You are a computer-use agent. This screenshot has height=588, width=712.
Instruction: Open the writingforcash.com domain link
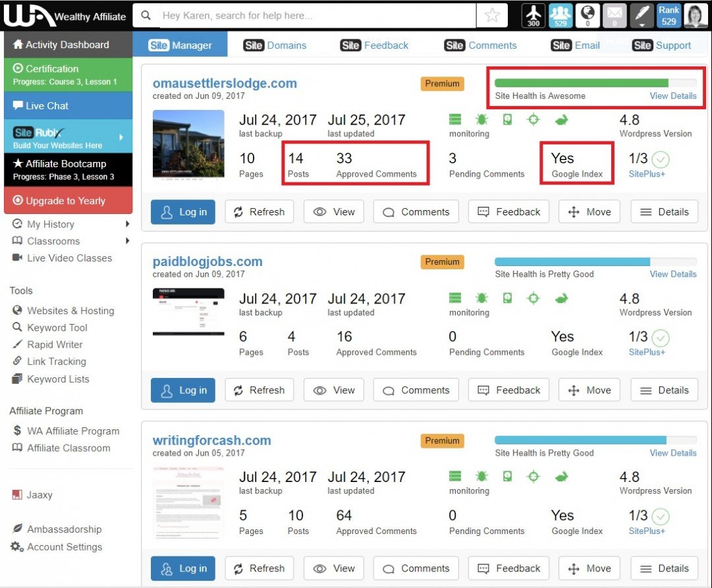tap(211, 440)
